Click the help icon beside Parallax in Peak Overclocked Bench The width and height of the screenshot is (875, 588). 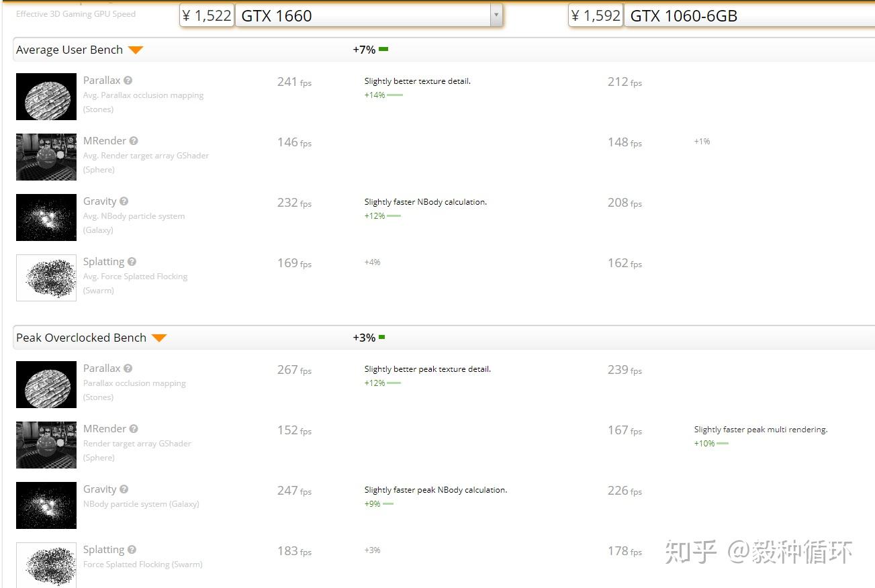[x=128, y=369]
